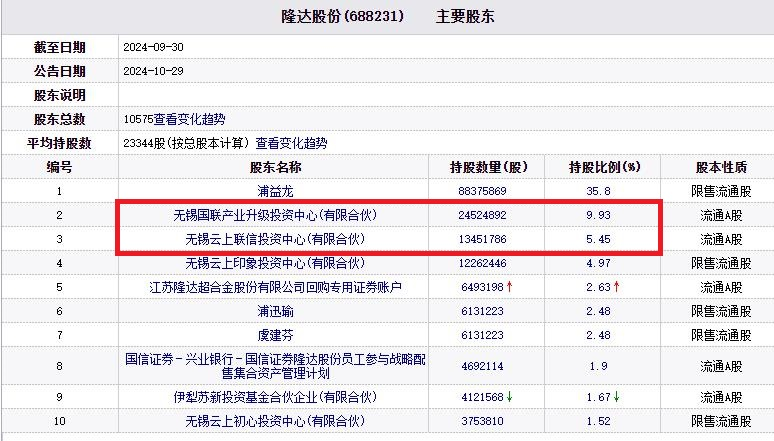The height and width of the screenshot is (441, 774).
Task: Select the 持股数量(股) column header
Action: [x=488, y=167]
